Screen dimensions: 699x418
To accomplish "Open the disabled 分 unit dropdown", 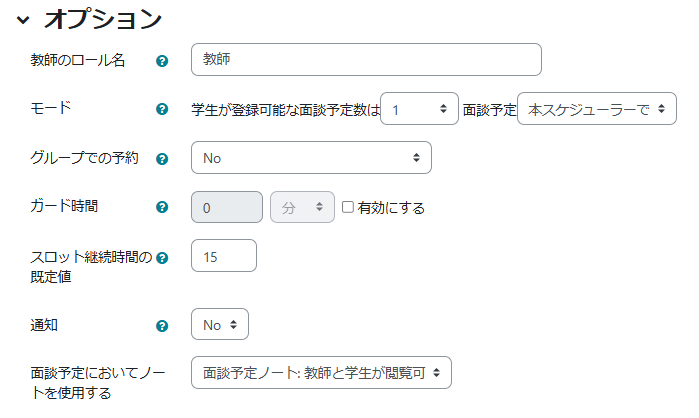I will (x=302, y=207).
